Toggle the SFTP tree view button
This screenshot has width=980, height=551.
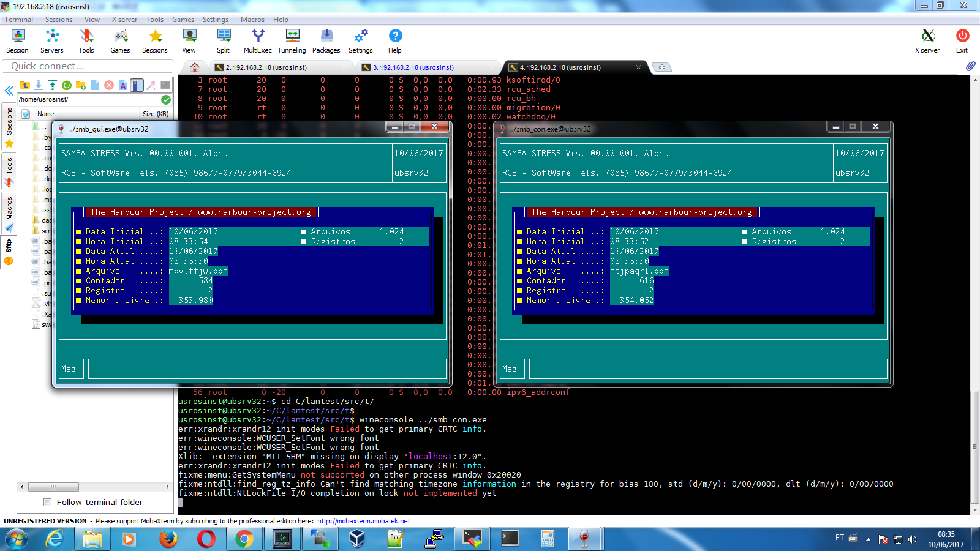(137, 85)
